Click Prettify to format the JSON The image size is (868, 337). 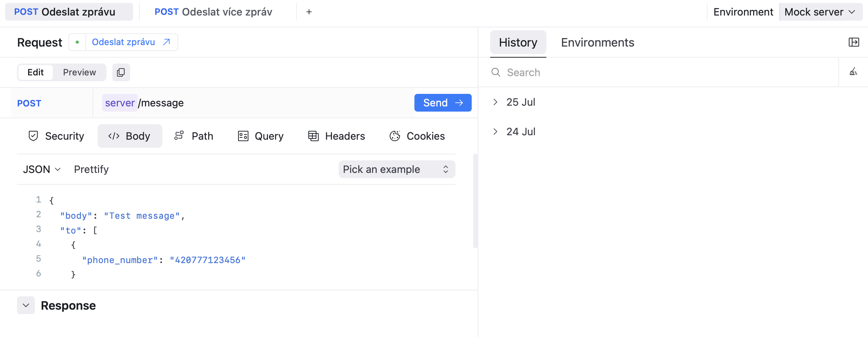(91, 169)
